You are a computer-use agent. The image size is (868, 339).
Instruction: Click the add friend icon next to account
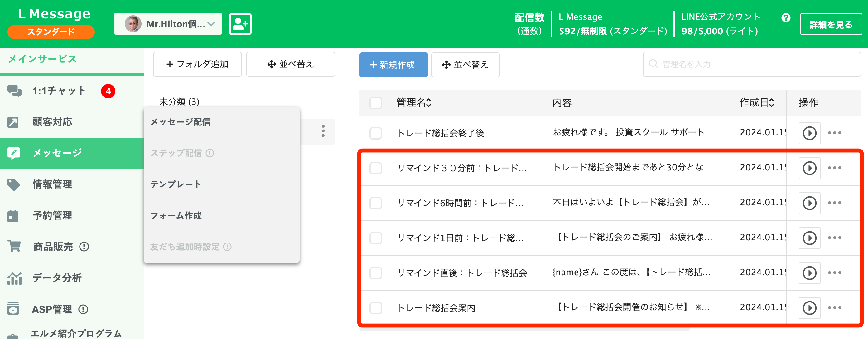click(240, 24)
